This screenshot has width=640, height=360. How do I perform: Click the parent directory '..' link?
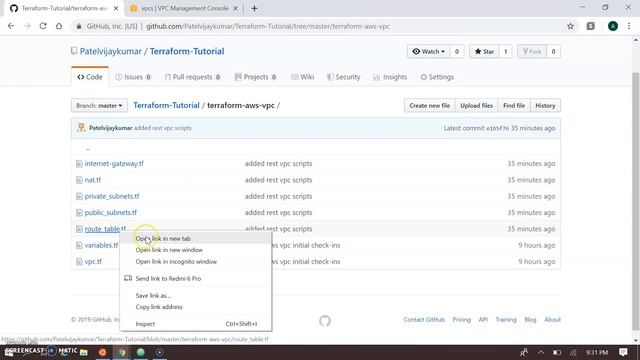point(88,149)
